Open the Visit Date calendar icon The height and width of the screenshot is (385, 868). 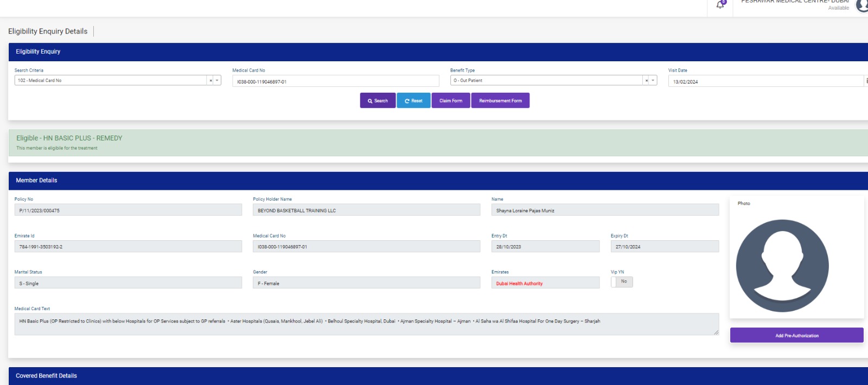(866, 81)
